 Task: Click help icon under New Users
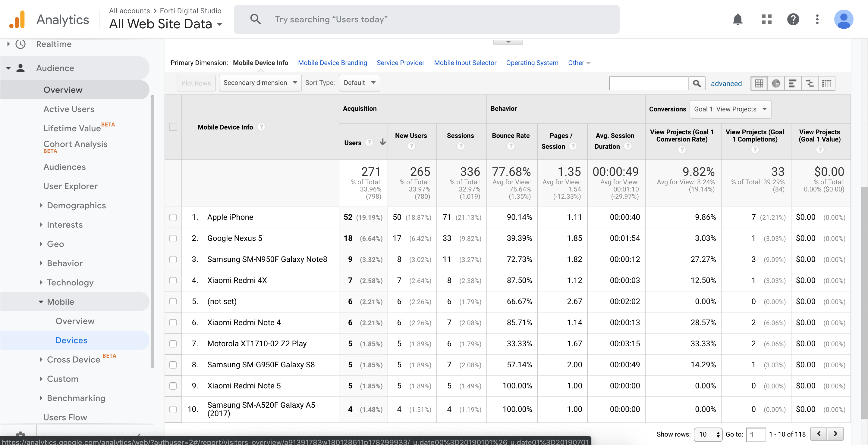pyautogui.click(x=411, y=146)
